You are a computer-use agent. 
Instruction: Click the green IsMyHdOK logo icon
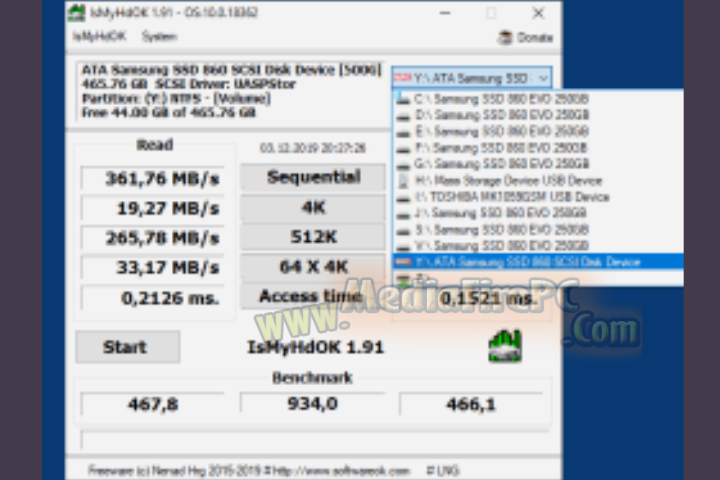(x=505, y=346)
